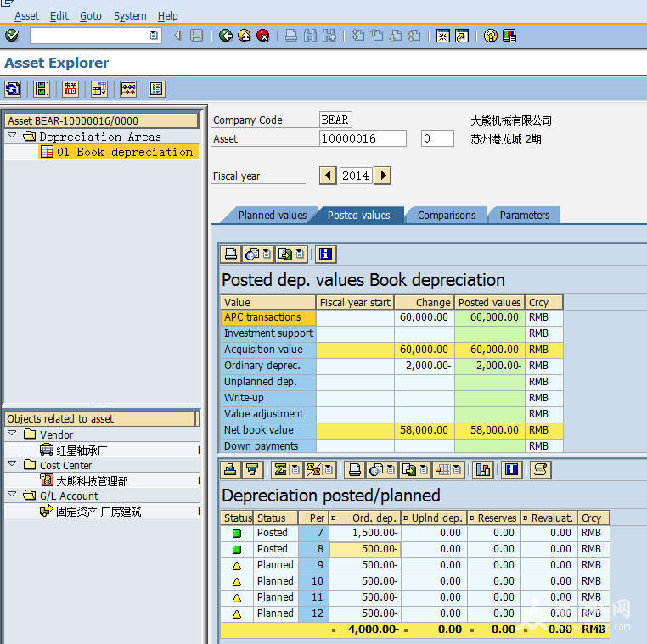The width and height of the screenshot is (647, 644).
Task: Click the Sort Ascending icon in depreciation toolbar
Action: click(x=230, y=469)
